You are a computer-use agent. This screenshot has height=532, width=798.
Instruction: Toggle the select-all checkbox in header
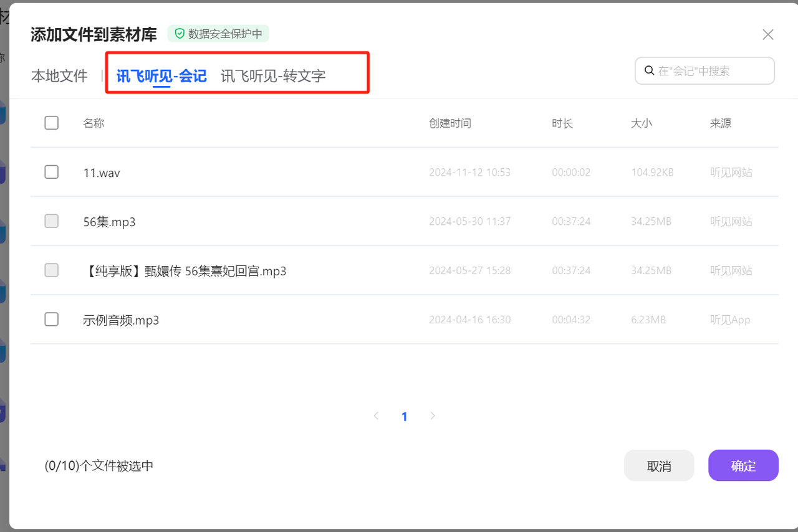click(52, 123)
